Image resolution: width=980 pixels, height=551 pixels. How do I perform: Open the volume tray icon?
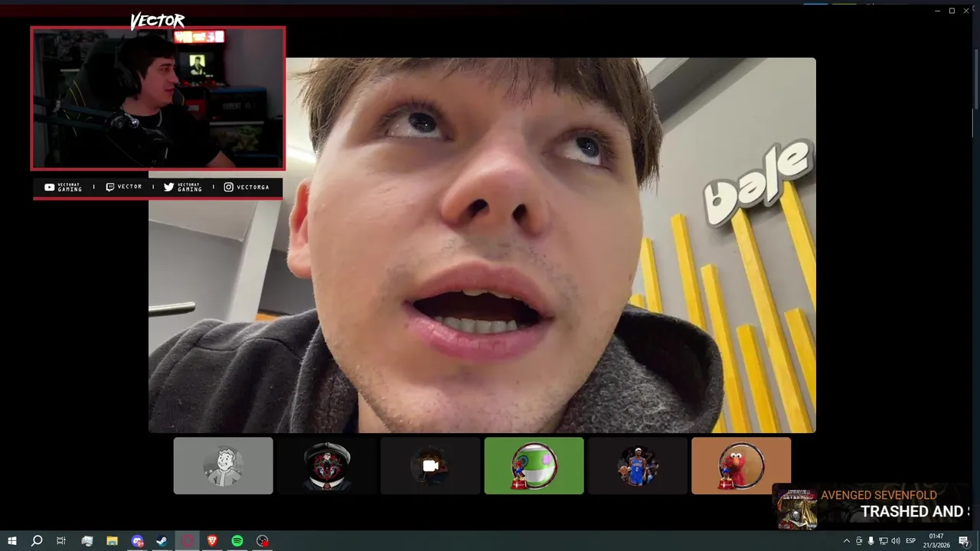pyautogui.click(x=895, y=541)
